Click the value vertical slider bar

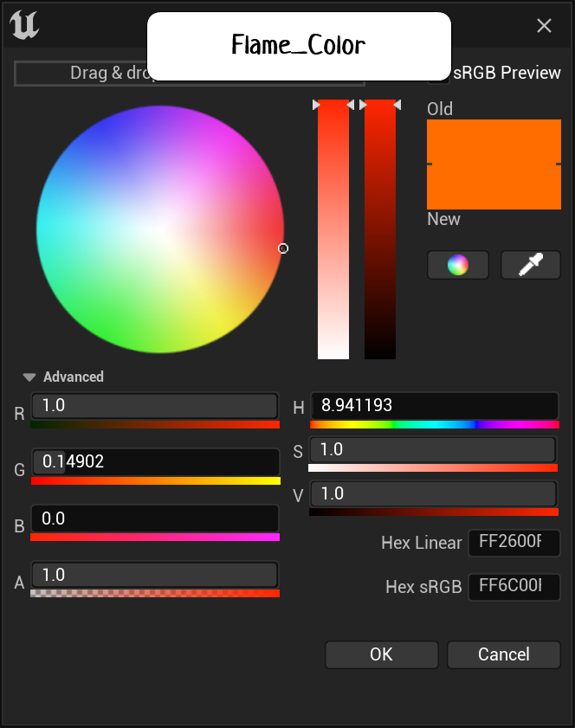[x=380, y=229]
